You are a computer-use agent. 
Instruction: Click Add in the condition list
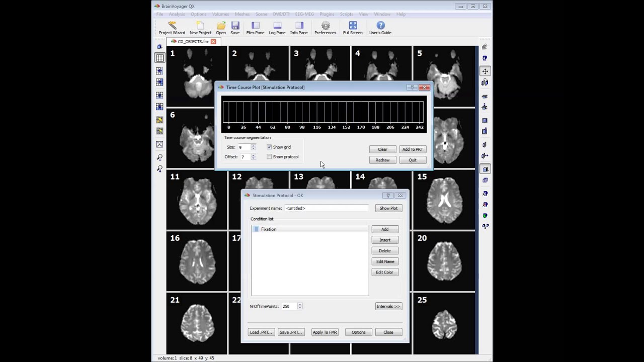385,229
